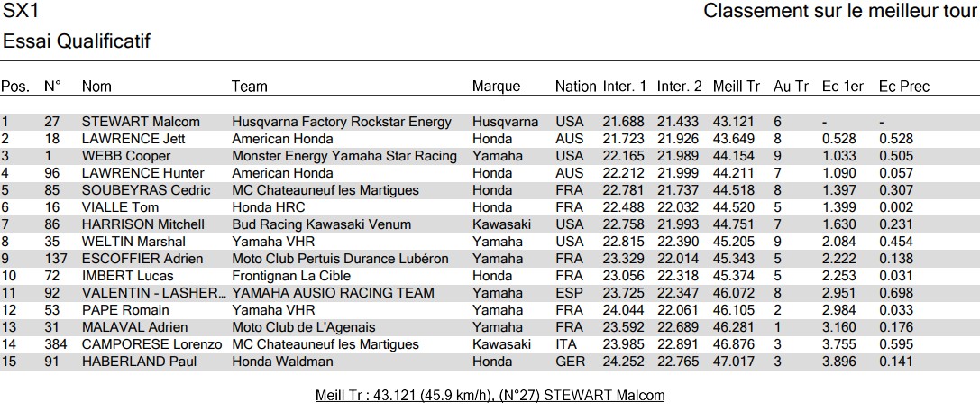Select Husqvarna Factory Rockstar Energy team
The height and width of the screenshot is (412, 980).
pos(342,122)
